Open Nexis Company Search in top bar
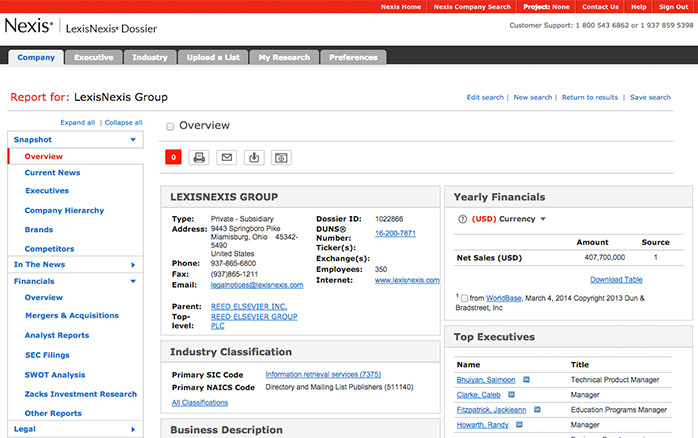This screenshot has height=438, width=698. [472, 7]
